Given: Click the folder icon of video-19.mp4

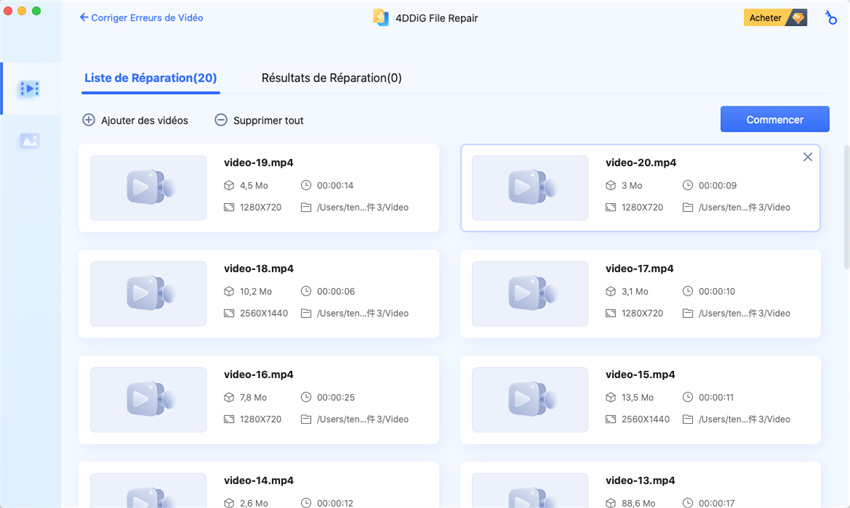Looking at the screenshot, I should 306,207.
